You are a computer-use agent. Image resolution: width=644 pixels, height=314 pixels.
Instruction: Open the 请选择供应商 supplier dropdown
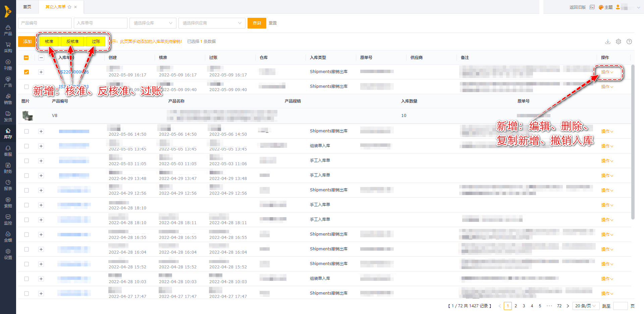[212, 23]
